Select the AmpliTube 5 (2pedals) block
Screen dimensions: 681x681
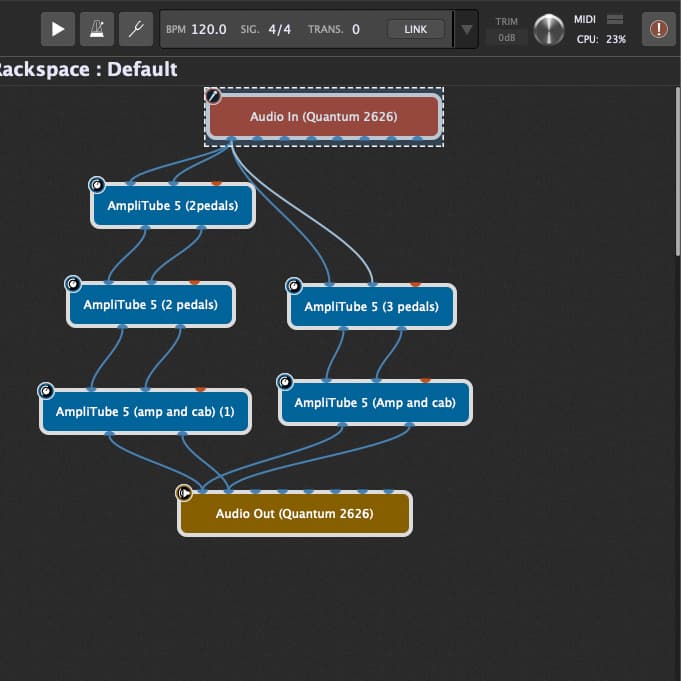(x=173, y=205)
